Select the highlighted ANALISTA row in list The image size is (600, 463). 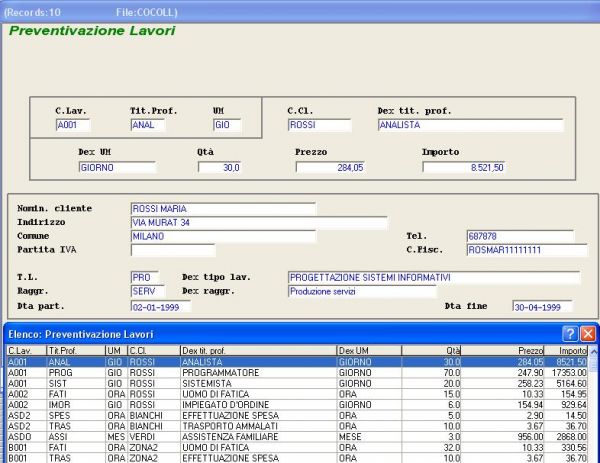coord(297,362)
